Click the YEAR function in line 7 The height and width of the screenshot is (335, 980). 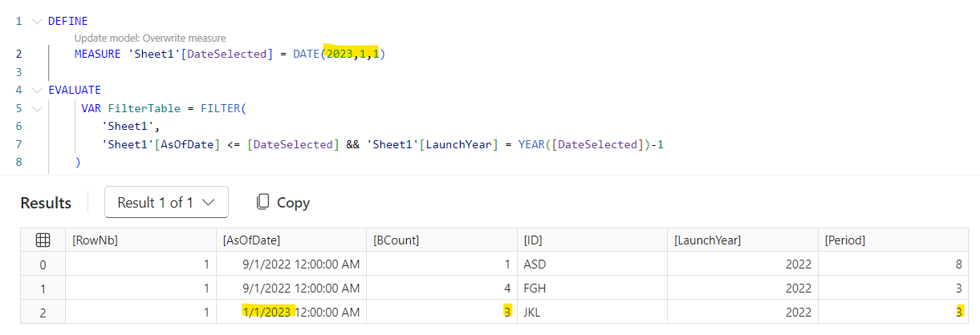click(x=531, y=144)
